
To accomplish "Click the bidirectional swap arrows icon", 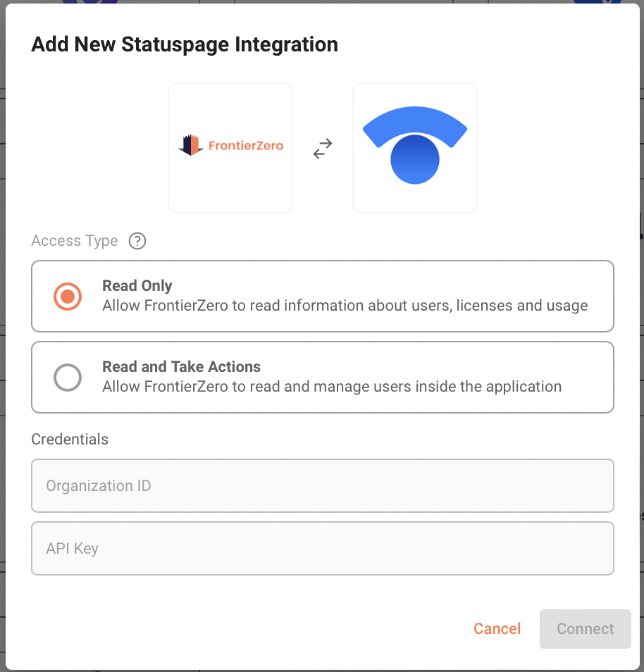I will pyautogui.click(x=323, y=149).
